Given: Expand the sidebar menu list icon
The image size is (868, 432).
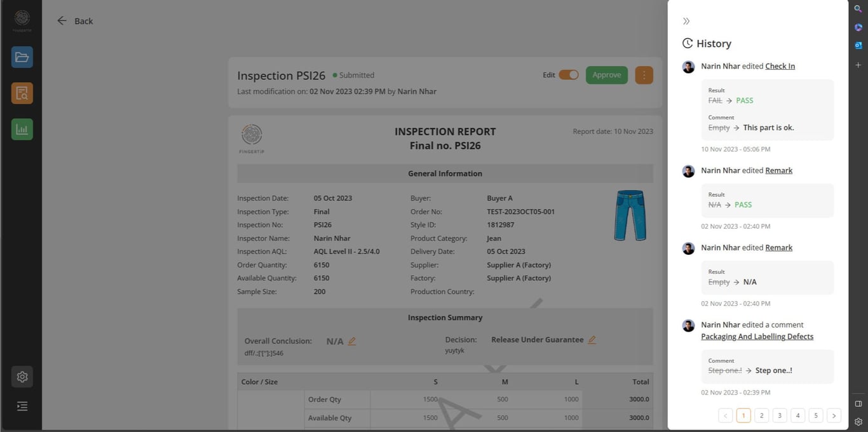Looking at the screenshot, I should click(x=22, y=407).
